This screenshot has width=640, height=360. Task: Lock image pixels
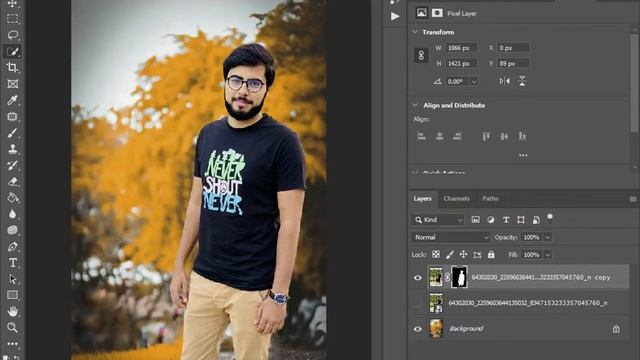click(449, 255)
